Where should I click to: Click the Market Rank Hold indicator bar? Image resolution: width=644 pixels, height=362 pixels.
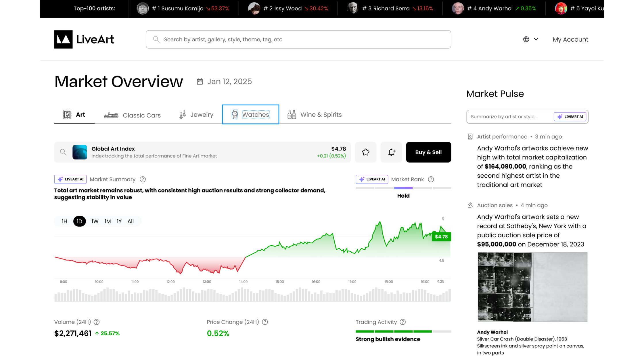pos(403,188)
